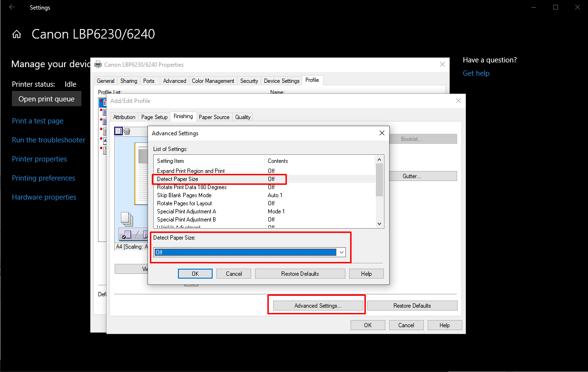Image resolution: width=588 pixels, height=372 pixels.
Task: Click the printer icon in the Properties title bar
Action: click(98, 64)
